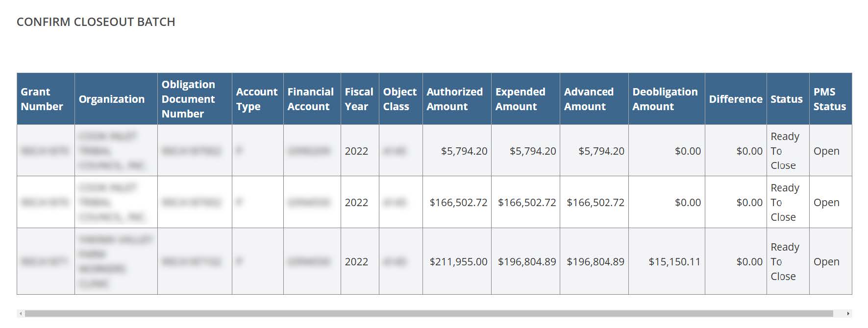Select the $5,794.20 expended amount cell

click(533, 151)
